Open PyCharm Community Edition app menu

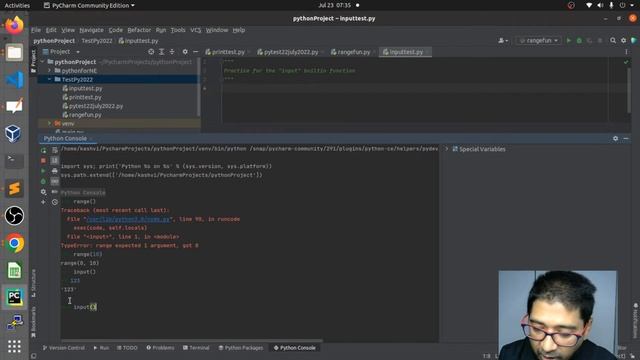(x=89, y=5)
